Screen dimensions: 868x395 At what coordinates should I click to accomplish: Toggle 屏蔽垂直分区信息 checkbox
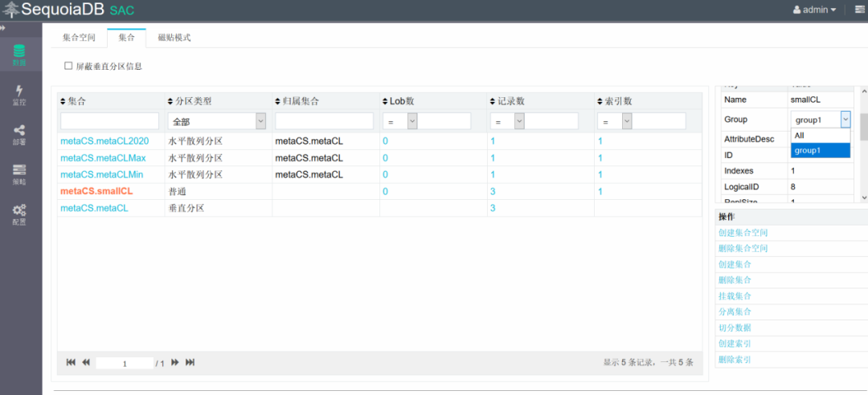pos(68,66)
